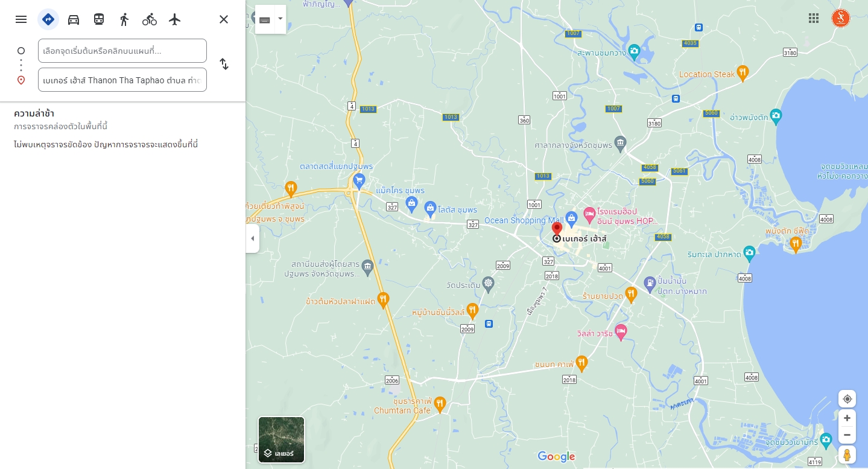This screenshot has height=469, width=868.
Task: Select the สถานีขนส่งผู้โดยสาร bus terminal marker
Action: 368,266
